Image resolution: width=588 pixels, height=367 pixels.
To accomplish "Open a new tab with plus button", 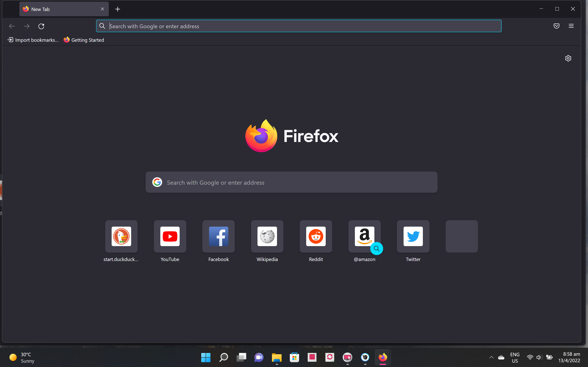I will click(x=118, y=9).
